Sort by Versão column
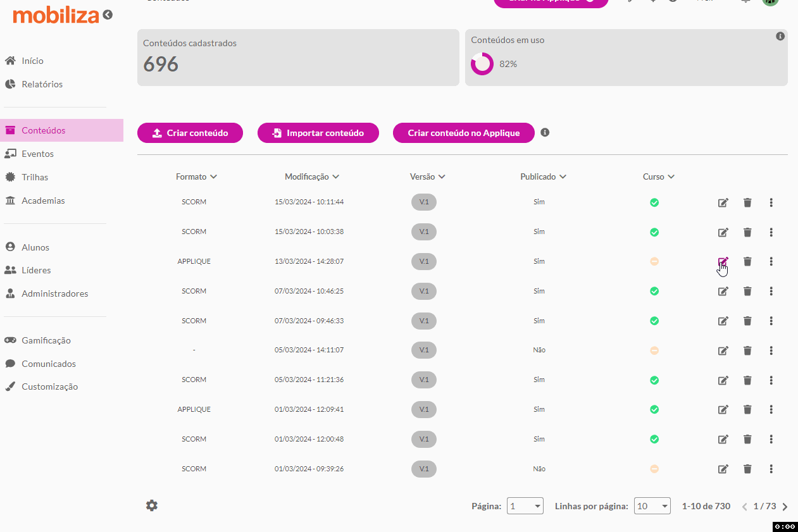Screen dimensions: 798x532 428,176
